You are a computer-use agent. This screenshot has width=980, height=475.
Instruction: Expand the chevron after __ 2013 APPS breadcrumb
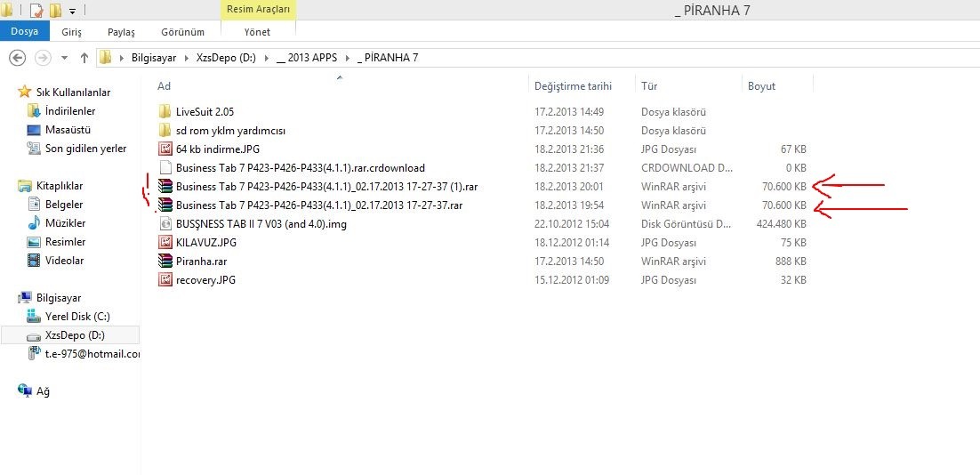(347, 58)
